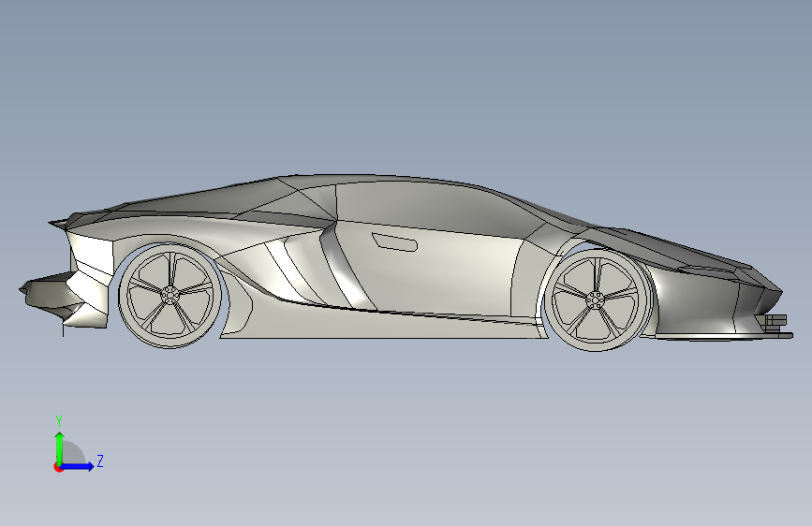This screenshot has width=812, height=526.
Task: Select the rear diffuser at the car's tail
Action: point(50,298)
